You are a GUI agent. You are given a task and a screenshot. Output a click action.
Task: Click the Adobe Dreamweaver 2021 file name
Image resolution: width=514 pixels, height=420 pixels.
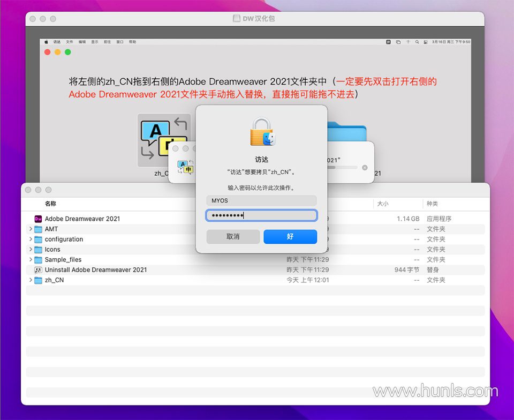(82, 219)
